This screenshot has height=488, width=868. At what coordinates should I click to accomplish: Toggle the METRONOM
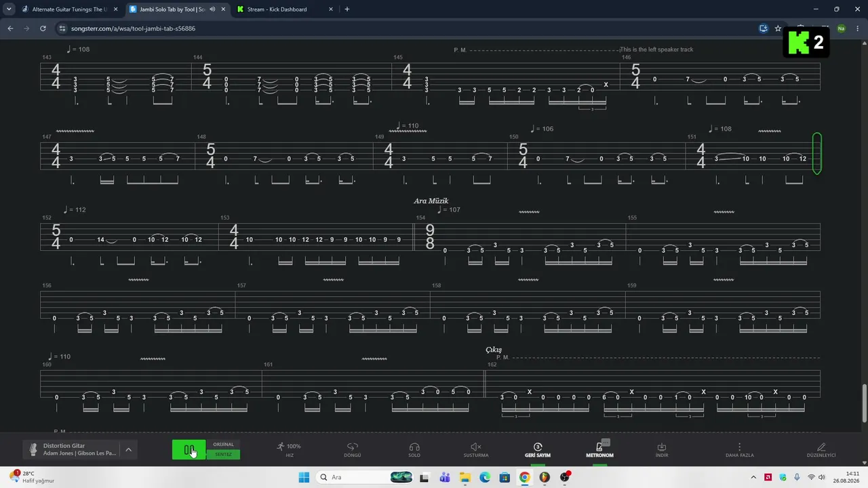click(x=599, y=450)
